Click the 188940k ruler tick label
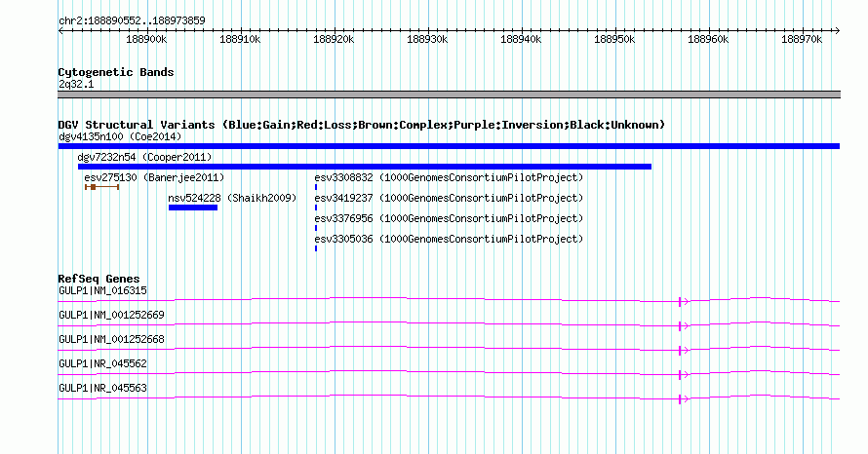This screenshot has width=868, height=454. click(x=521, y=39)
